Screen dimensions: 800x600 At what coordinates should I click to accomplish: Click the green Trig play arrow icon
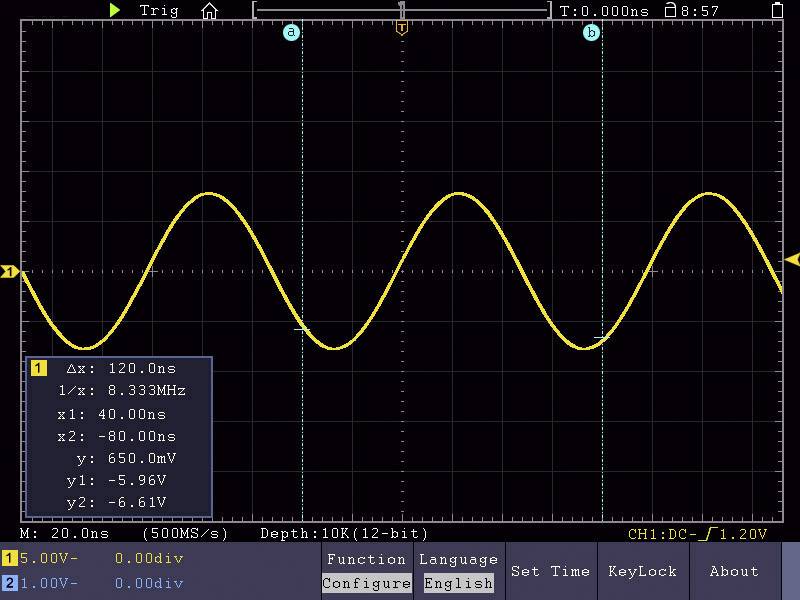114,11
